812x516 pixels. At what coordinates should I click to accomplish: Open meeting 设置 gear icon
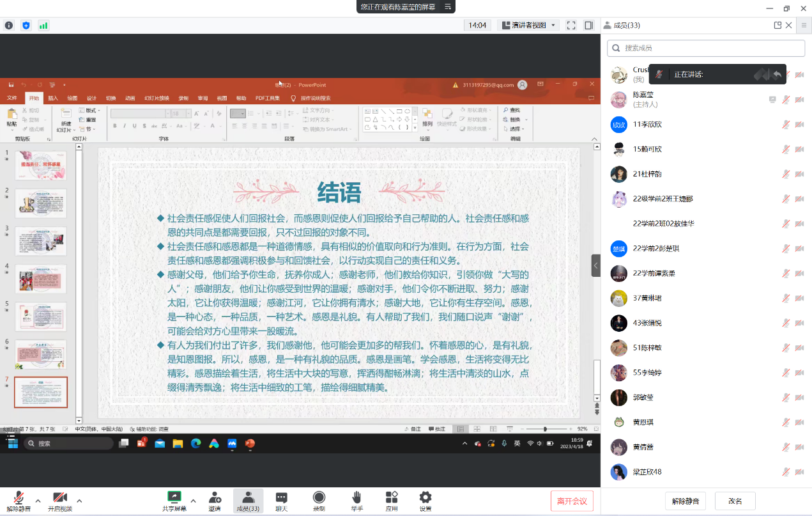click(x=425, y=498)
